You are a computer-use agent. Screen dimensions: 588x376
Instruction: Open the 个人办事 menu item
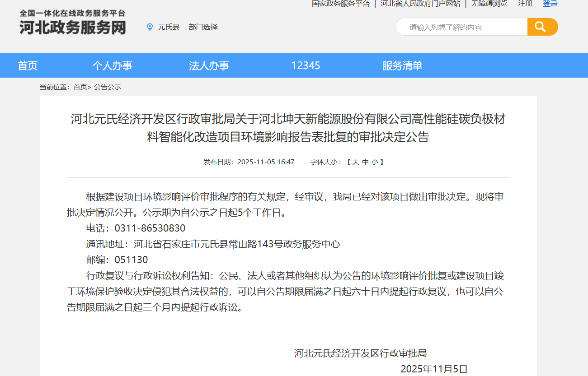point(112,65)
